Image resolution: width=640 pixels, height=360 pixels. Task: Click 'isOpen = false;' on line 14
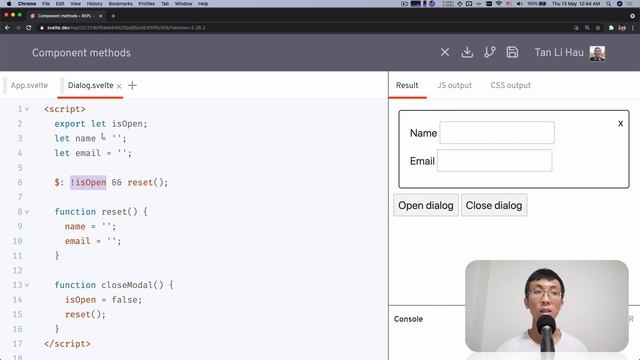pyautogui.click(x=103, y=300)
